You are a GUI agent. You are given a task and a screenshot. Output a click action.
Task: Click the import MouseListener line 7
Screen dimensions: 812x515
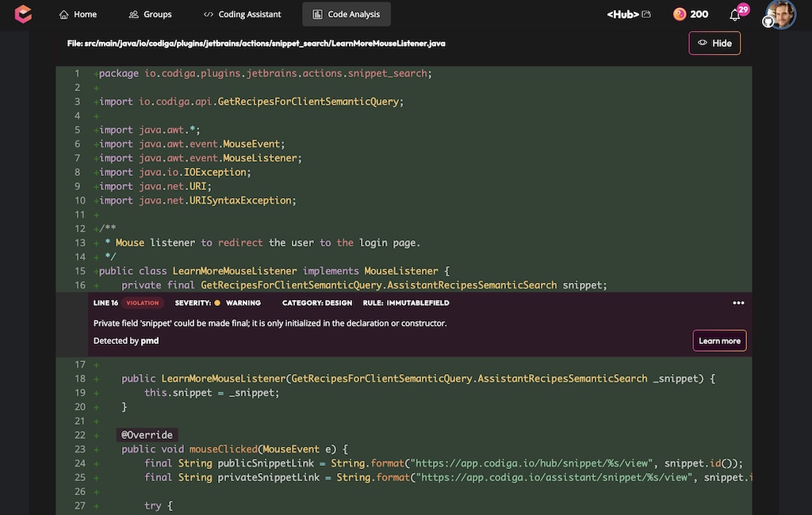tap(201, 158)
